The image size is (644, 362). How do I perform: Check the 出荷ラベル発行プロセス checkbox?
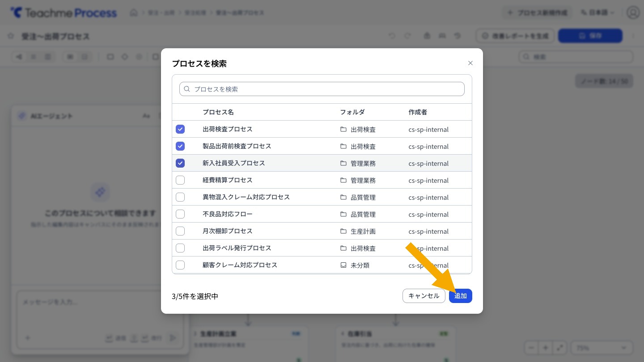[180, 248]
